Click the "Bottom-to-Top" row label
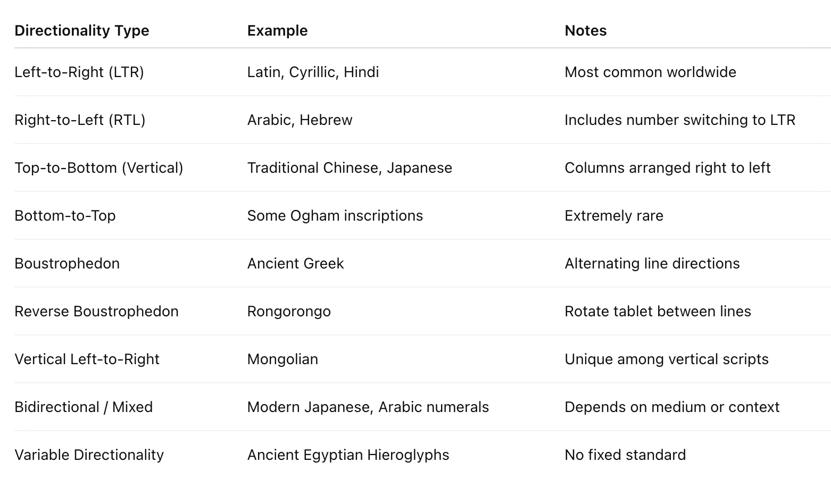 point(65,216)
